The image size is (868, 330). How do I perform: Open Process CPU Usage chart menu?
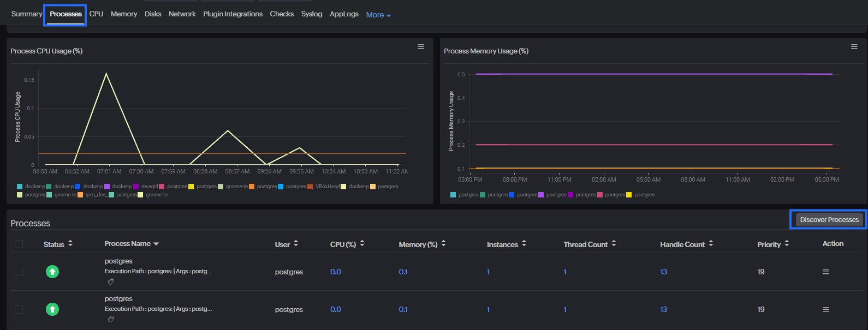pos(420,47)
